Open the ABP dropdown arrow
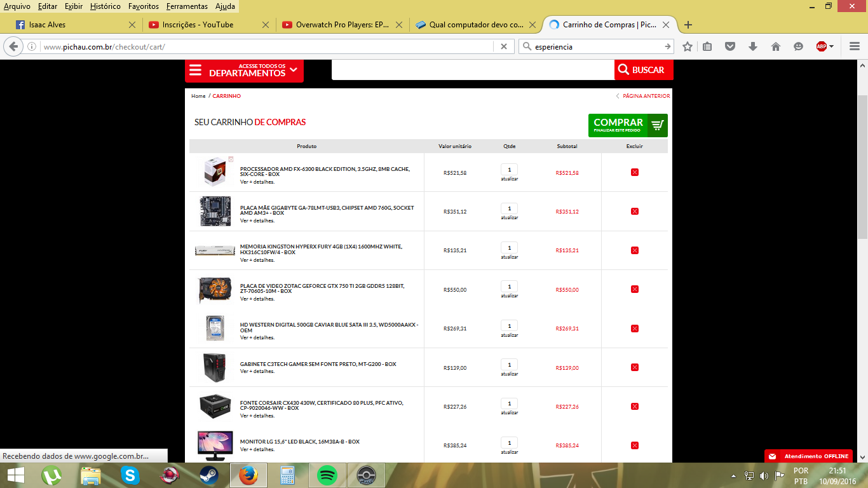The height and width of the screenshot is (488, 868). coord(831,46)
